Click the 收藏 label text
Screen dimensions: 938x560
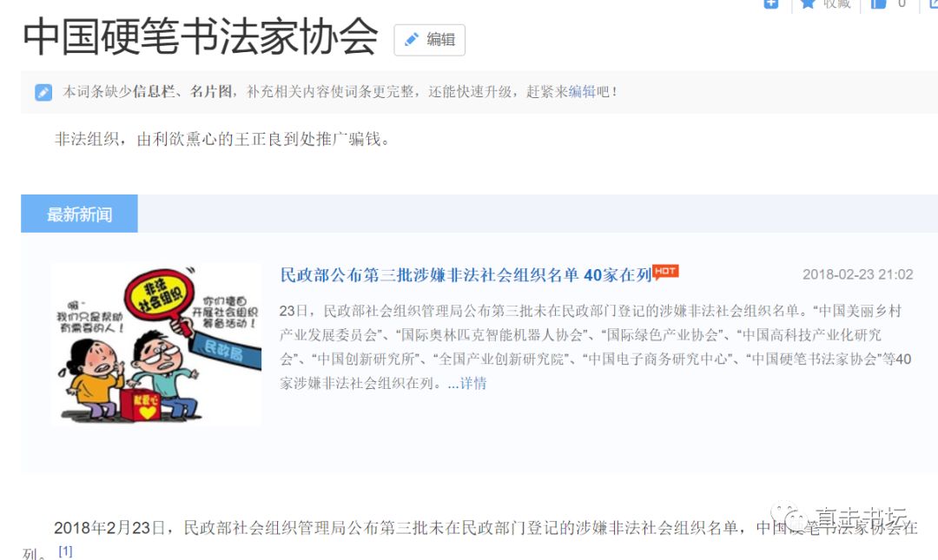tap(836, 4)
